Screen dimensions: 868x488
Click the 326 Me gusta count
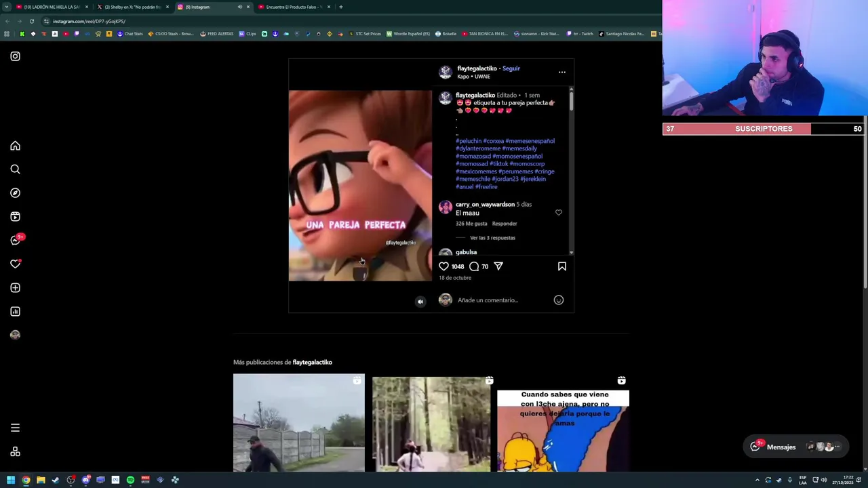pos(471,224)
